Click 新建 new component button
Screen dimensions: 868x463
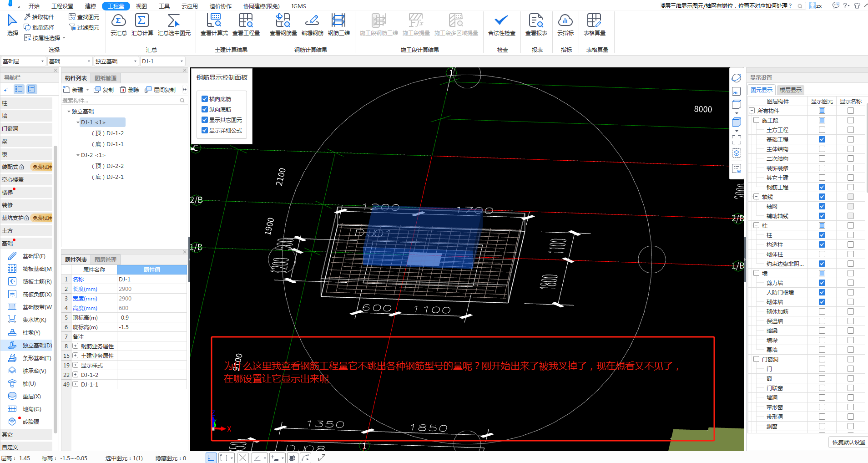coord(74,90)
